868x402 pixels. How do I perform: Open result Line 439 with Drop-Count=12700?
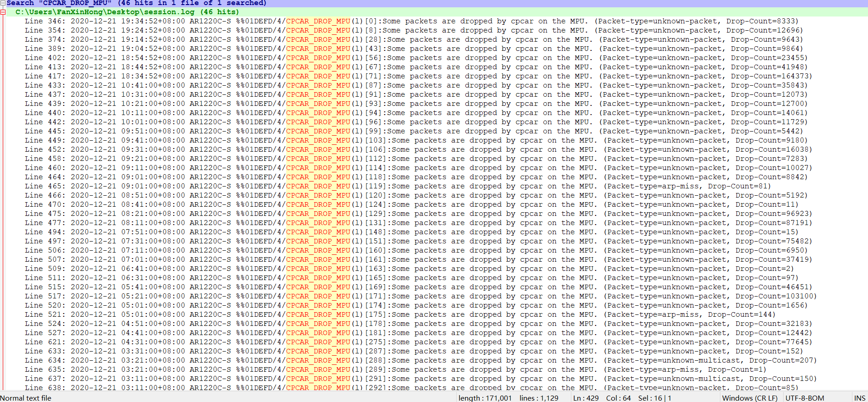click(x=416, y=104)
